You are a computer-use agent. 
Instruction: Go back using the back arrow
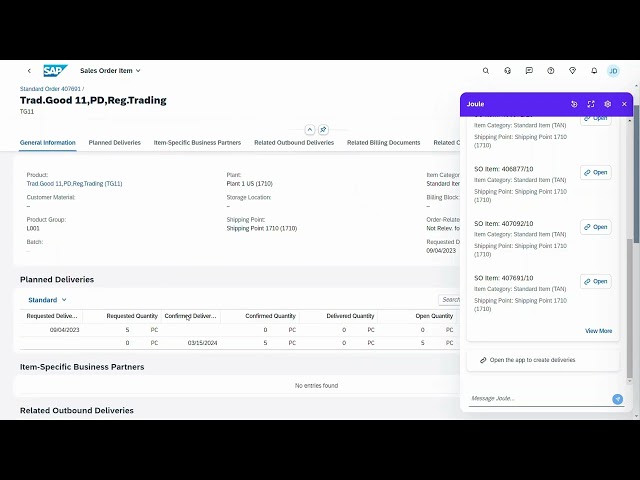29,71
